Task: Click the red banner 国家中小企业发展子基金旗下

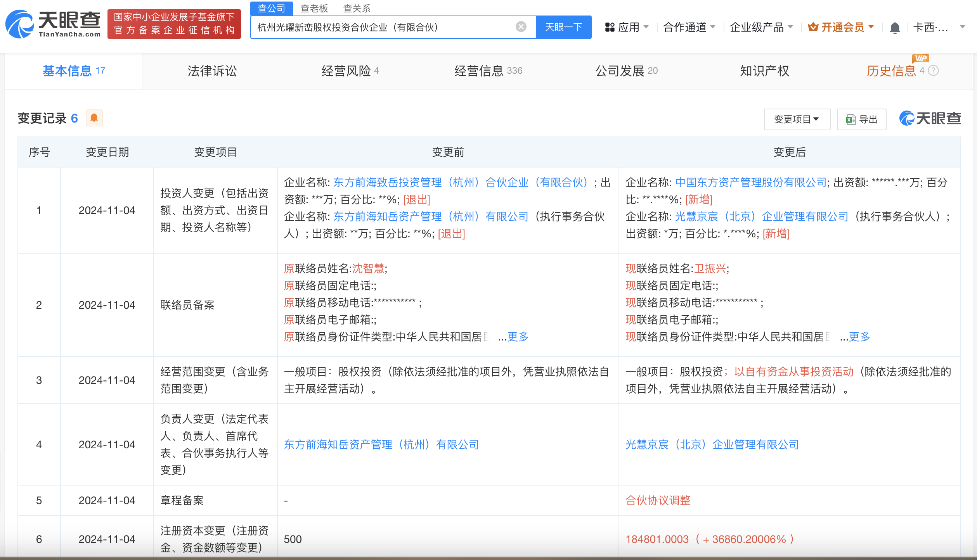Action: click(x=174, y=24)
